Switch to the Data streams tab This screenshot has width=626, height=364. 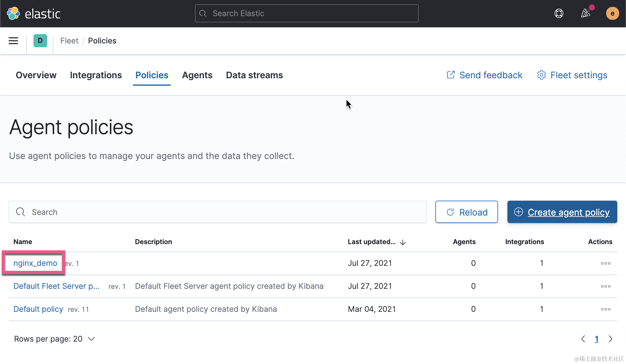254,75
